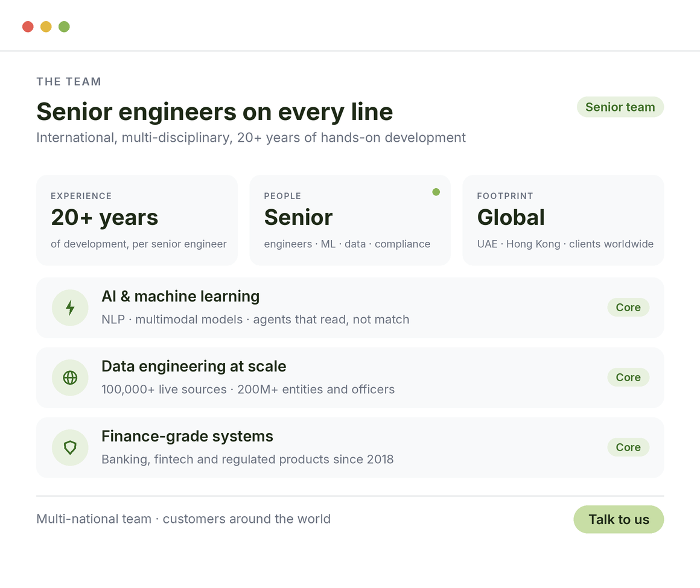The width and height of the screenshot is (700, 588).
Task: Click the lightning bolt icon for AI
Action: tap(70, 308)
